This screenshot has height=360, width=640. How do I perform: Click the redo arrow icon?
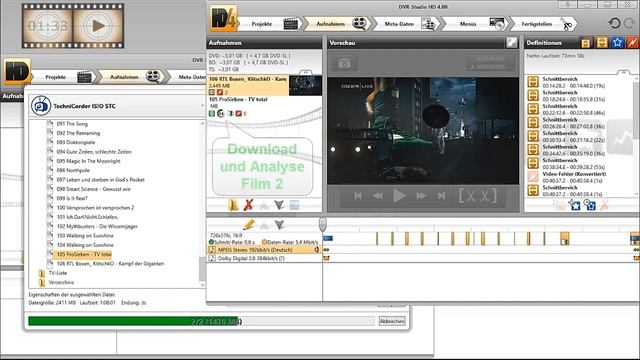coord(630,23)
